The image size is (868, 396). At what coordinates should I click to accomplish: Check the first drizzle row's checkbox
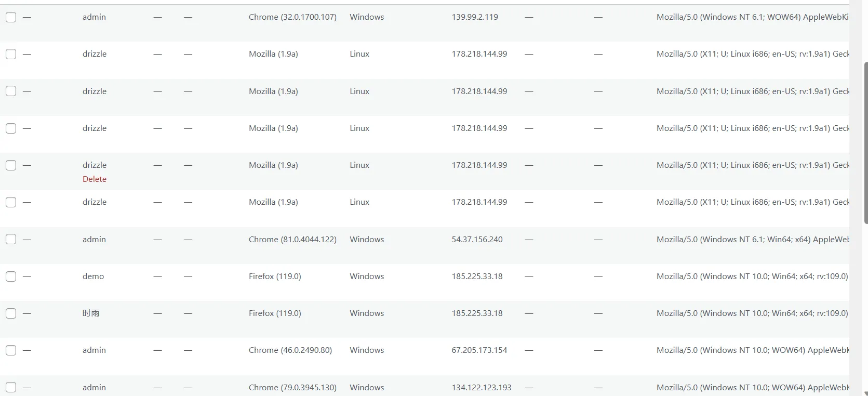pos(11,54)
